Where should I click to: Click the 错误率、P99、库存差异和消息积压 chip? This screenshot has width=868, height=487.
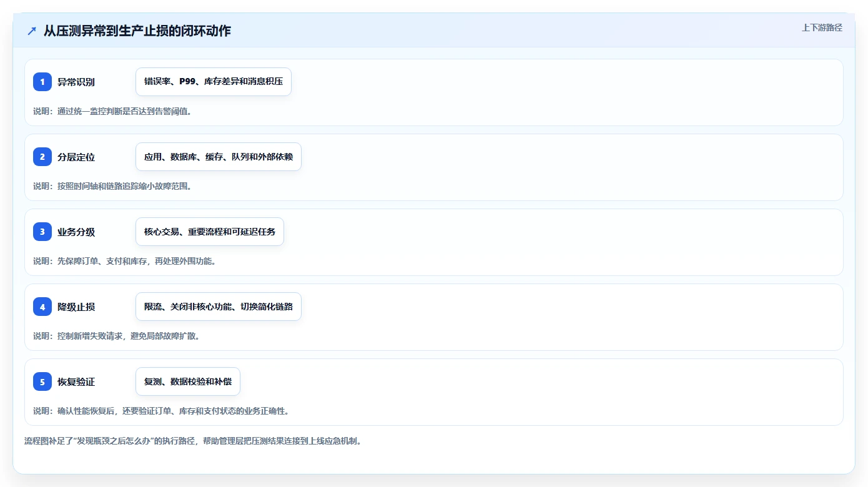214,82
